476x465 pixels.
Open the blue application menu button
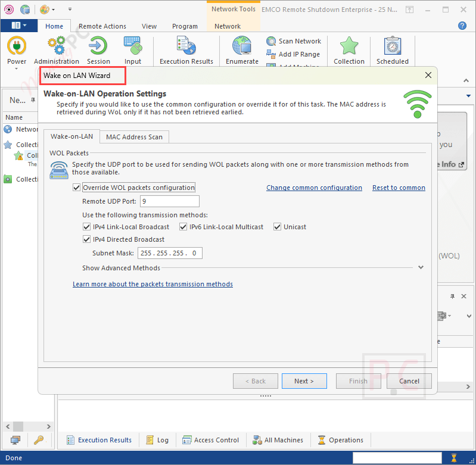(x=19, y=26)
